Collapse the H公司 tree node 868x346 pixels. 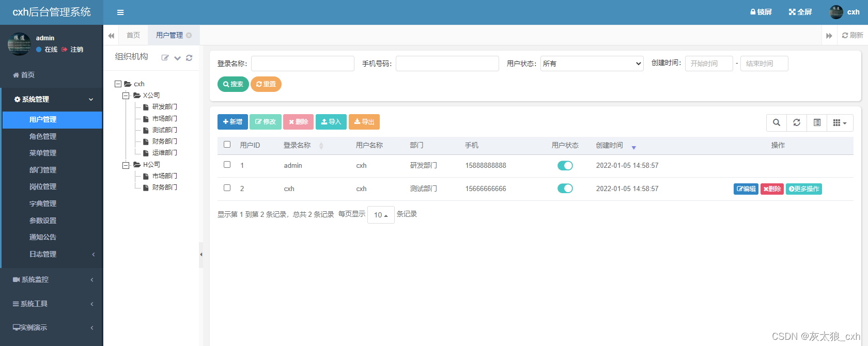pyautogui.click(x=126, y=165)
